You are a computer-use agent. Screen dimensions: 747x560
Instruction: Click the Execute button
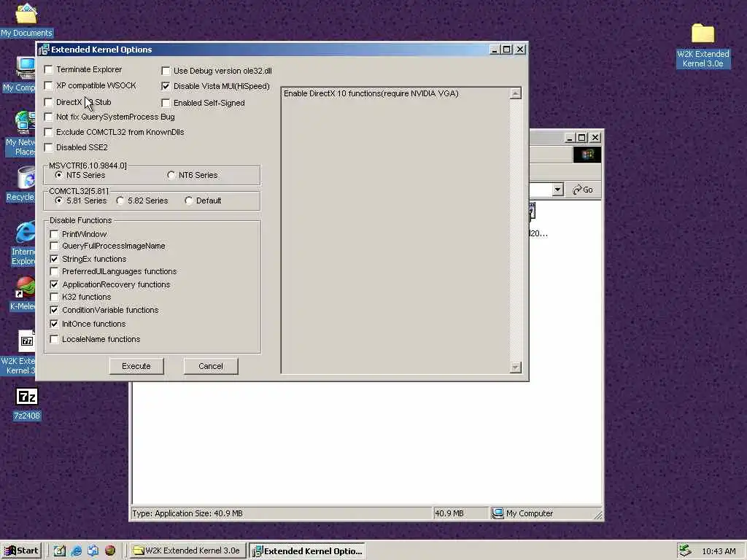136,366
